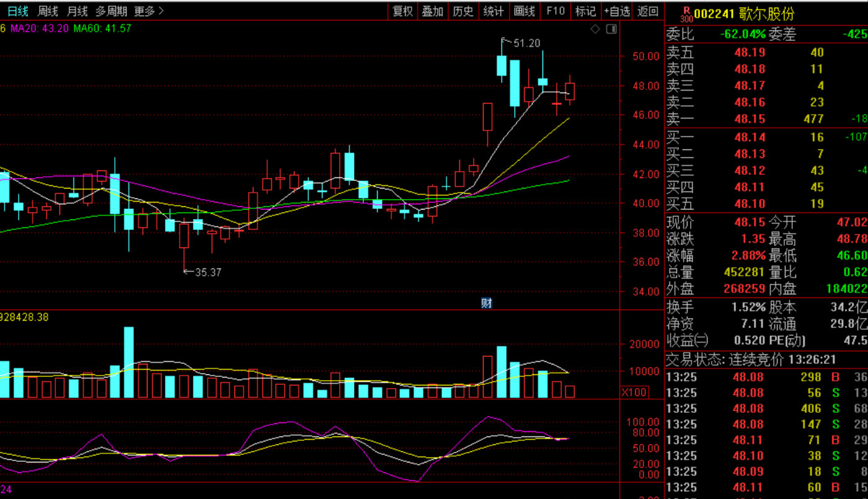Select 买四 bid price 48.11
Viewport: 868px width, 499px height.
coord(750,187)
